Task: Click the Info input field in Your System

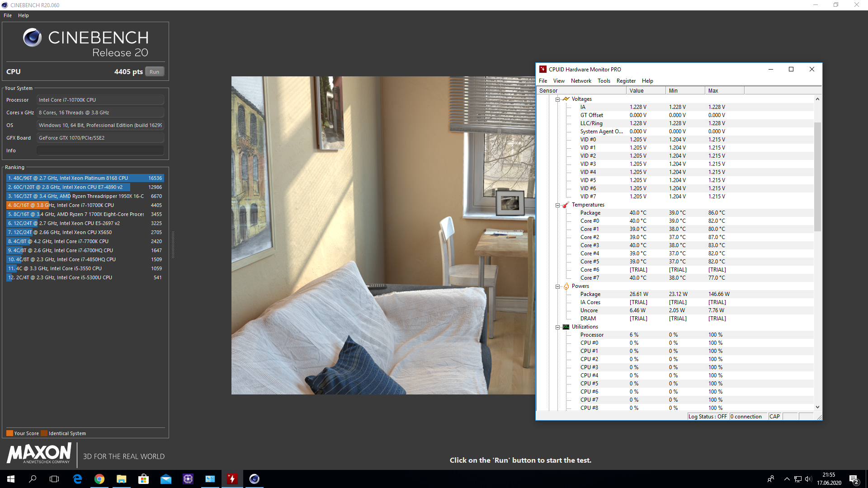Action: pos(100,150)
